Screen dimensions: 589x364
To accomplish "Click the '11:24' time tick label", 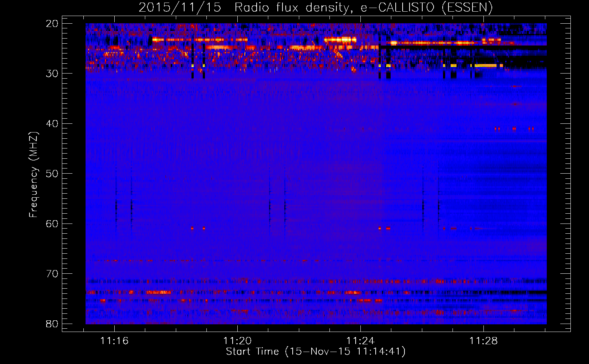I will point(360,341).
